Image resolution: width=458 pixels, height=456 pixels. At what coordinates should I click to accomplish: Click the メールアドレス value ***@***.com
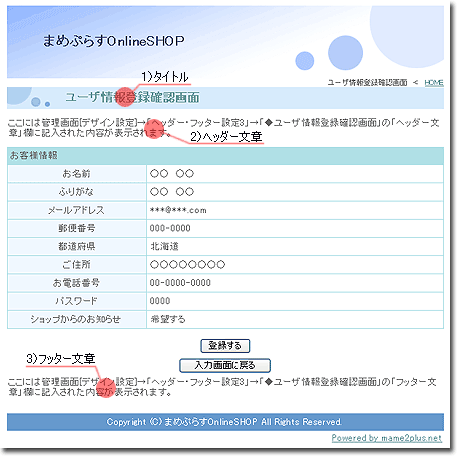tap(178, 210)
